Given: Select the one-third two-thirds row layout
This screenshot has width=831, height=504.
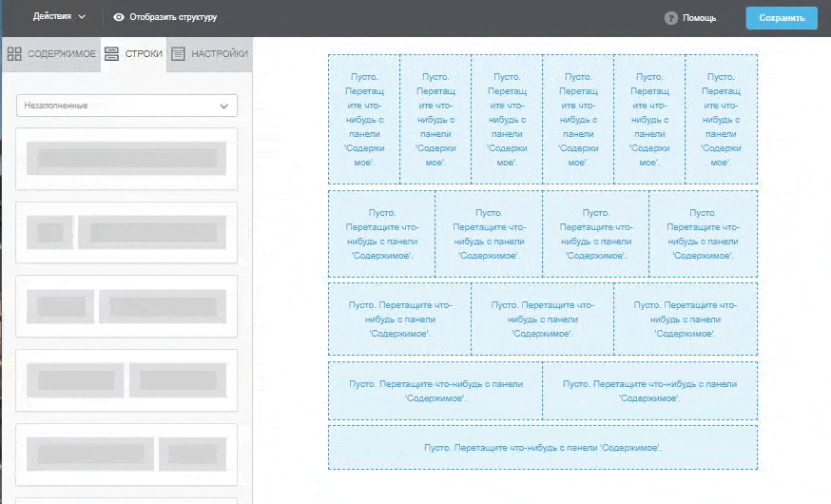Looking at the screenshot, I should [x=126, y=306].
